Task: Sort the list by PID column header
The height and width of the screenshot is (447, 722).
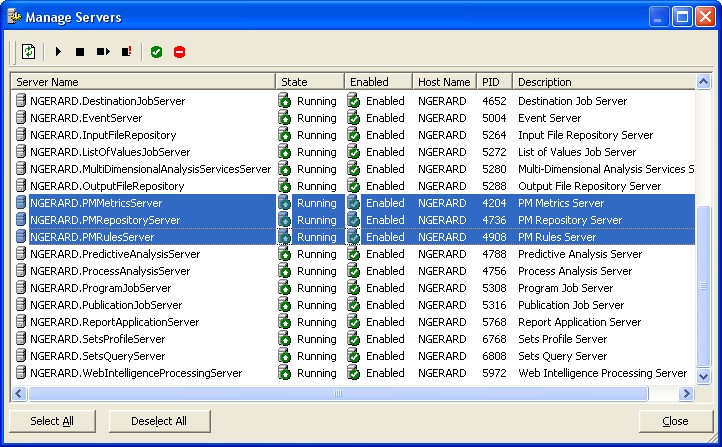Action: click(493, 82)
